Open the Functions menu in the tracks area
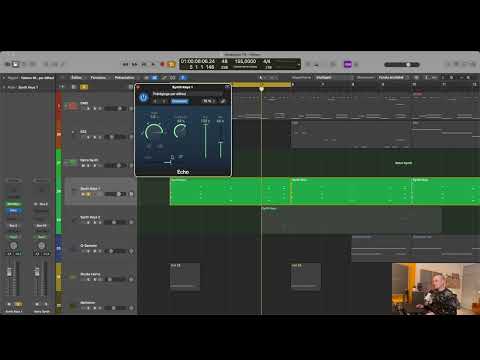This screenshot has height=360, width=480. 99,78
